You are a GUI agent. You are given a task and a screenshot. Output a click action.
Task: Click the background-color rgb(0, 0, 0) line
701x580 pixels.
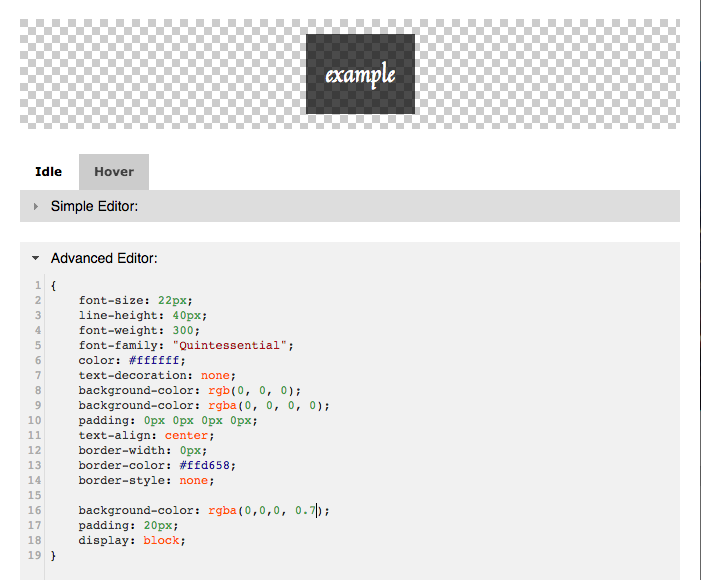pos(190,390)
